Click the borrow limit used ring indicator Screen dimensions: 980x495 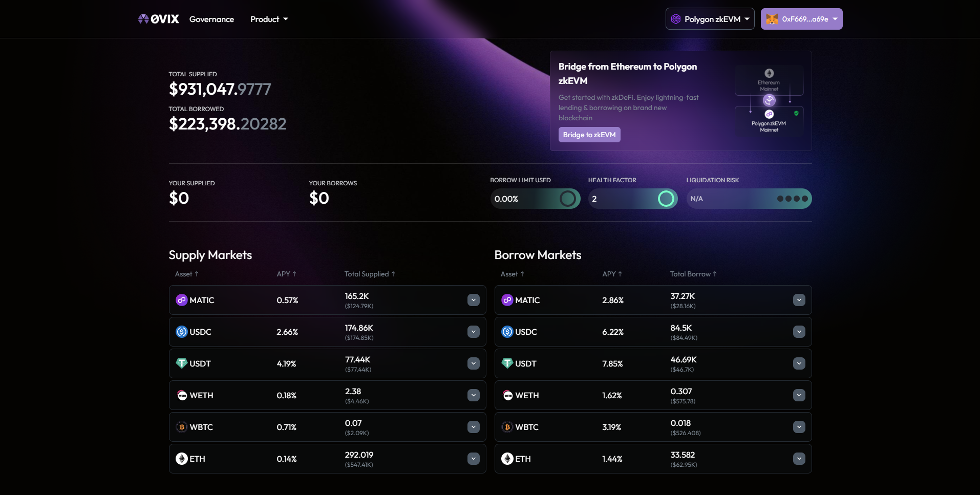tap(567, 199)
